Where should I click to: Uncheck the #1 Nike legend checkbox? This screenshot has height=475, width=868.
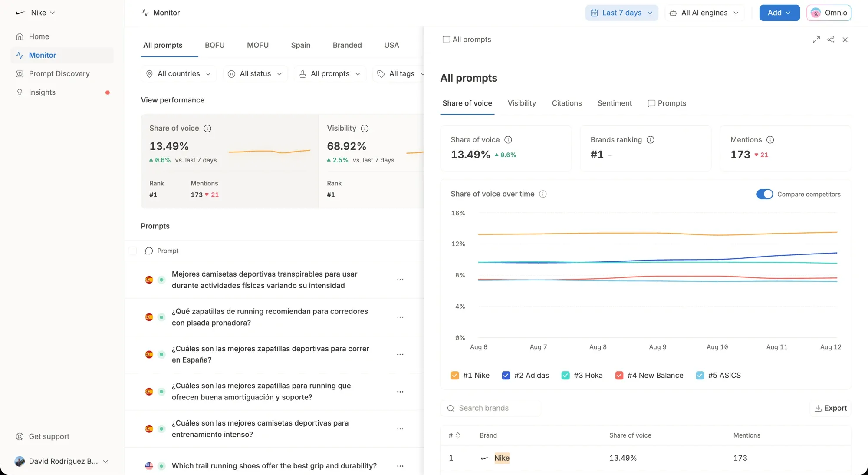[455, 376]
